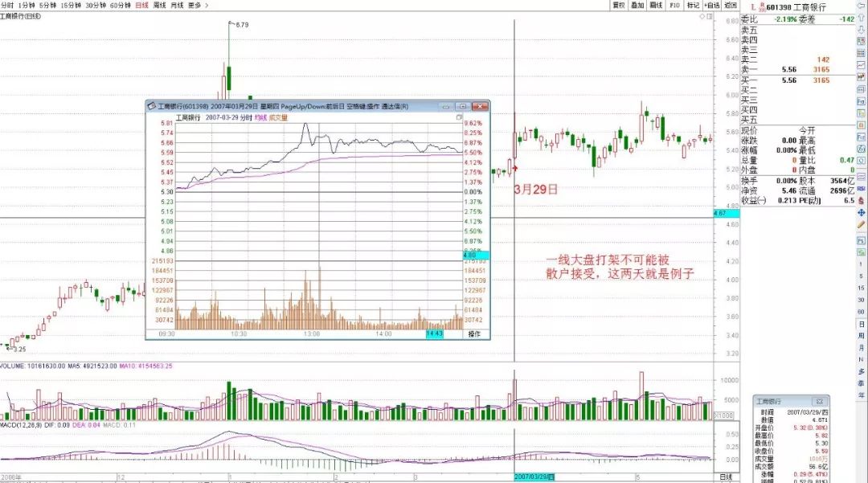Select the 月 monthly period in right sidebar
The image size is (868, 483).
pyautogui.click(x=862, y=348)
